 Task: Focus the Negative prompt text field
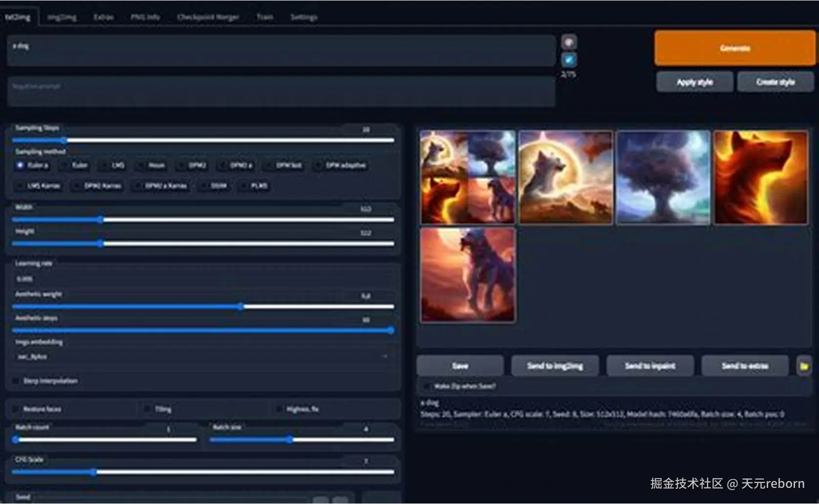[x=281, y=91]
